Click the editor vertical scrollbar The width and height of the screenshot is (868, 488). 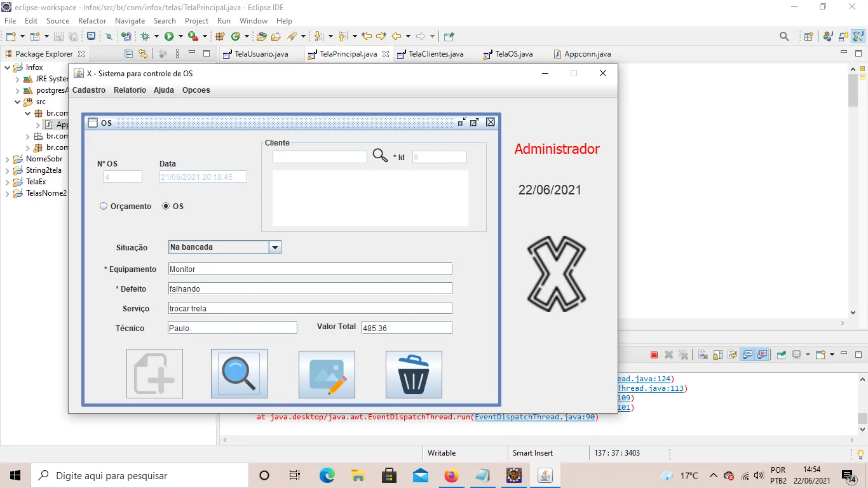click(853, 191)
